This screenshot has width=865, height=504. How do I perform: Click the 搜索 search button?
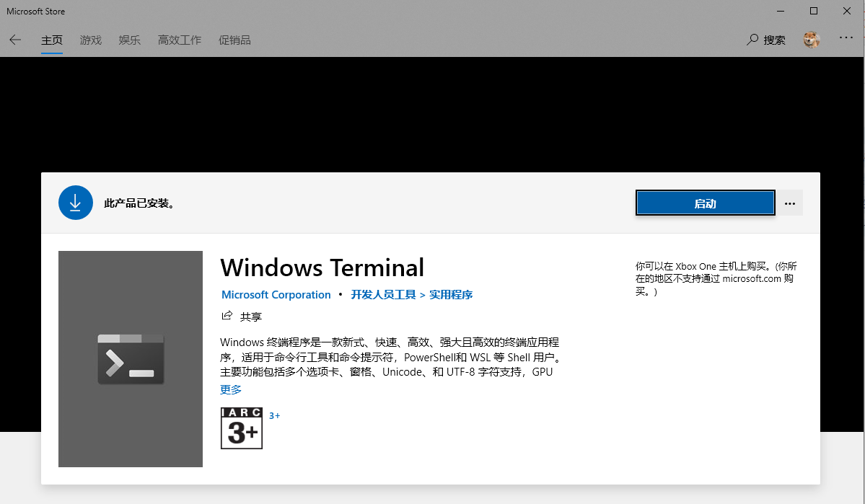coord(765,40)
